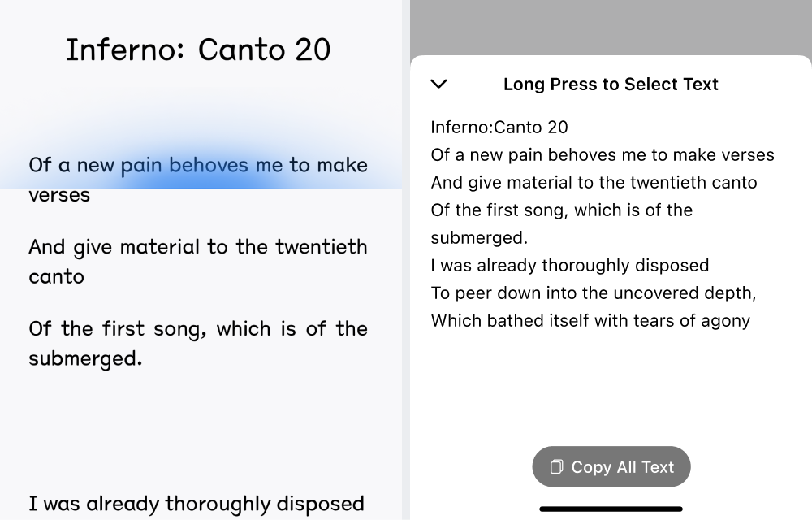Click the Copy All Text button

point(611,466)
